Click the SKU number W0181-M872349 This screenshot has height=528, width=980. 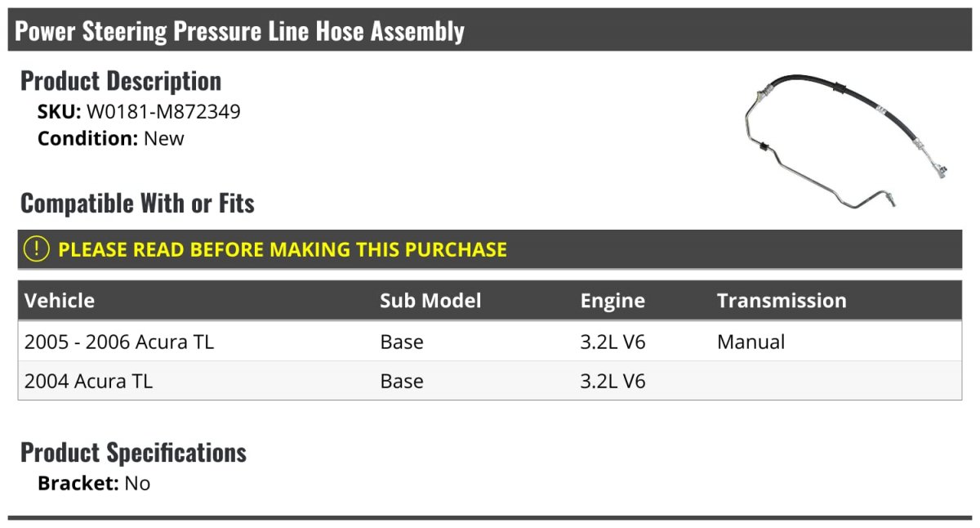[x=163, y=112]
